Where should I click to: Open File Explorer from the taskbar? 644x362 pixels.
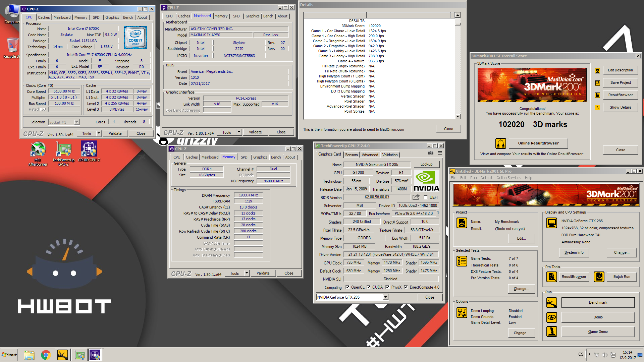[29, 355]
